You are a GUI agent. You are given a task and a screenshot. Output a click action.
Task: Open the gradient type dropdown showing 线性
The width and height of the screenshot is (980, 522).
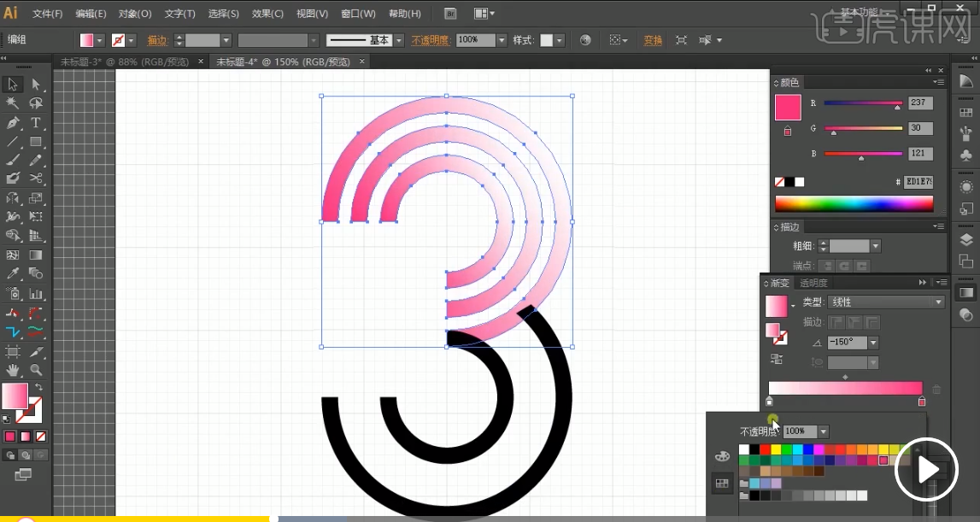click(x=938, y=302)
